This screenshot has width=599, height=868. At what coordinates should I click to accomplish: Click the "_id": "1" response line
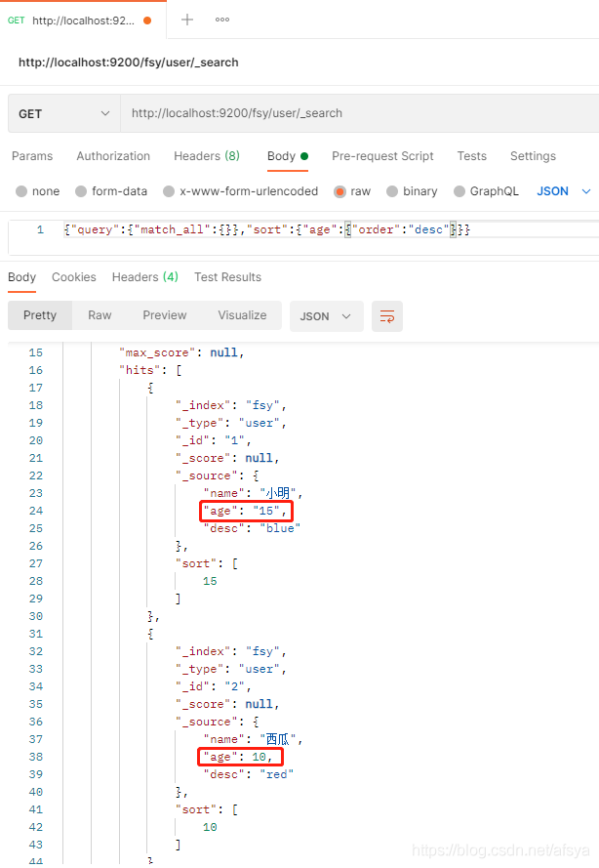click(214, 440)
